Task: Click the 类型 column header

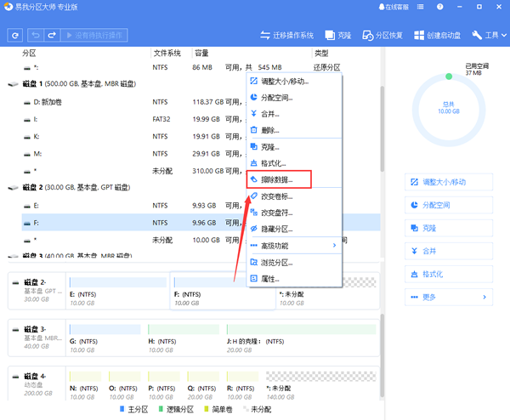Action: (321, 53)
